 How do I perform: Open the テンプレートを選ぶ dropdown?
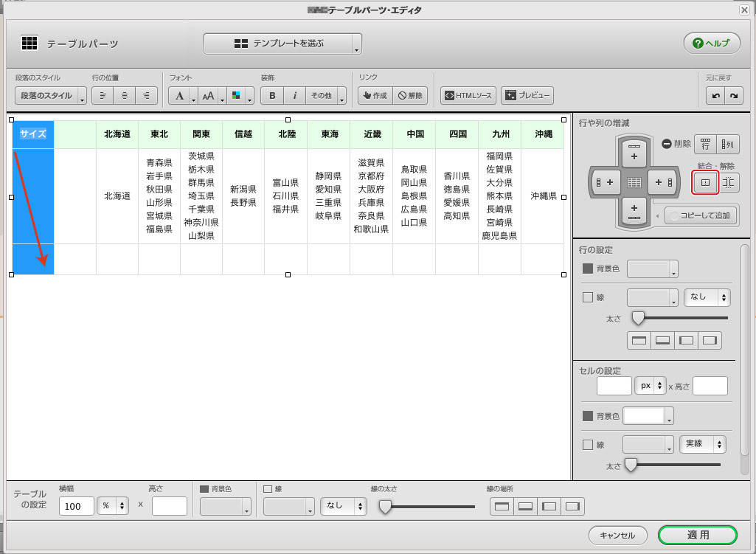[x=282, y=44]
